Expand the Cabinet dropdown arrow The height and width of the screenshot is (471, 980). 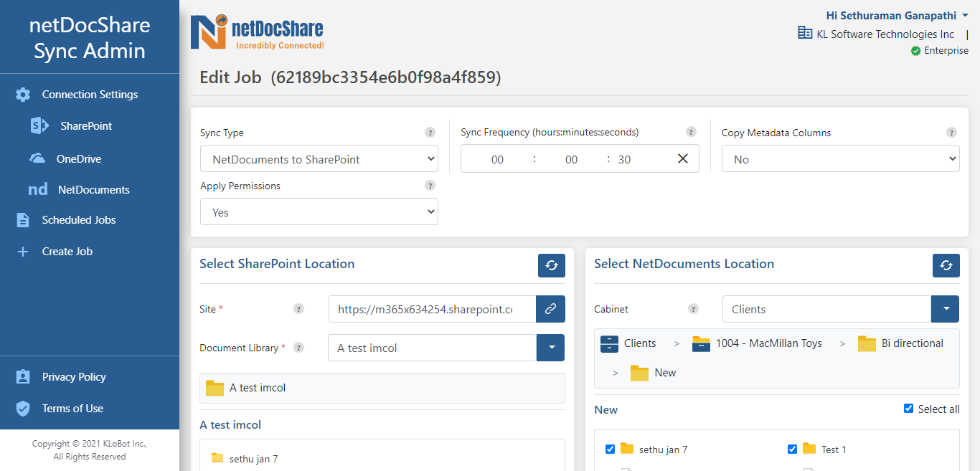click(946, 309)
